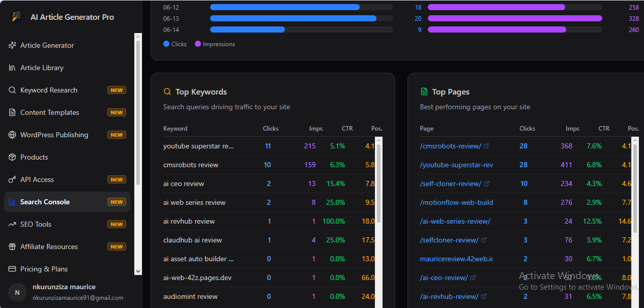Click the Article Library books icon
The width and height of the screenshot is (644, 308).
(12, 68)
